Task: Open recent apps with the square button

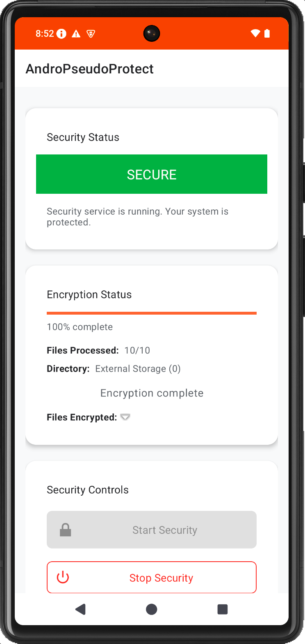Action: point(223,609)
